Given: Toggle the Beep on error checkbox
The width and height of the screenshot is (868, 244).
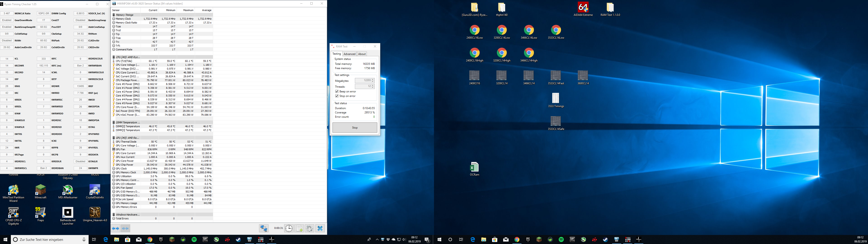Looking at the screenshot, I should (337, 92).
